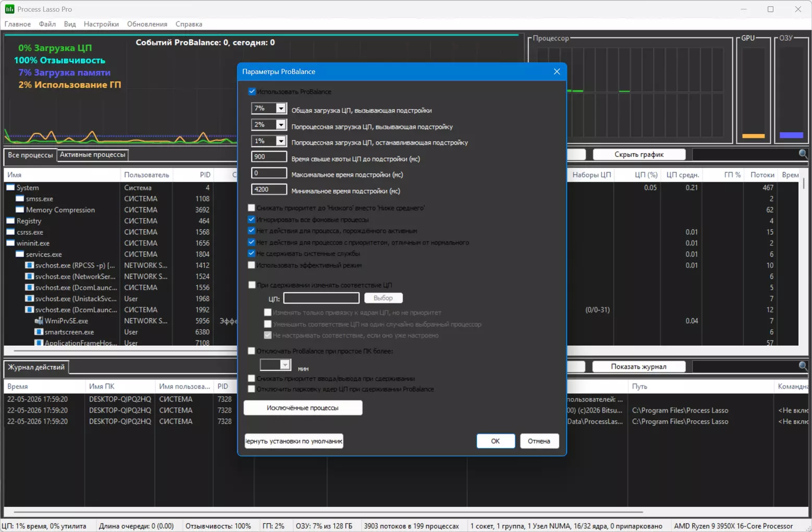Image resolution: width=812 pixels, height=532 pixels.
Task: Click the smss.exe process icon
Action: [x=20, y=199]
